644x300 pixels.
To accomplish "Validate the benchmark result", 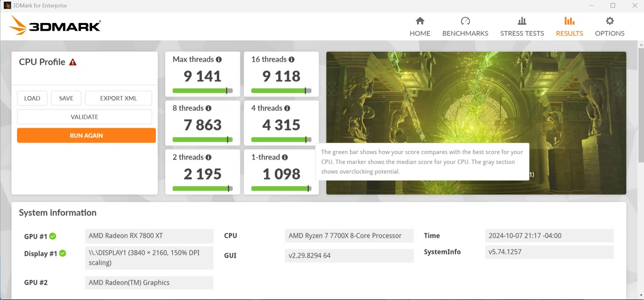I will [x=85, y=117].
